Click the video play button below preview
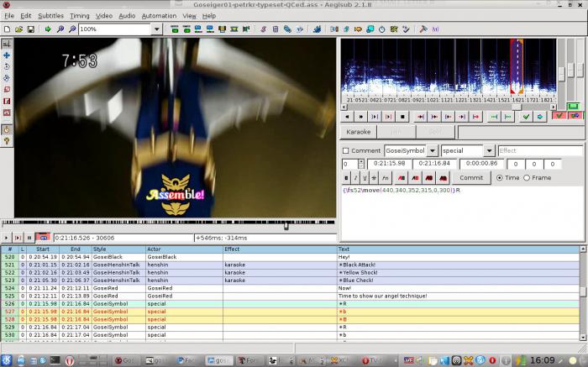Screen dimensions: 588x367 6,238
